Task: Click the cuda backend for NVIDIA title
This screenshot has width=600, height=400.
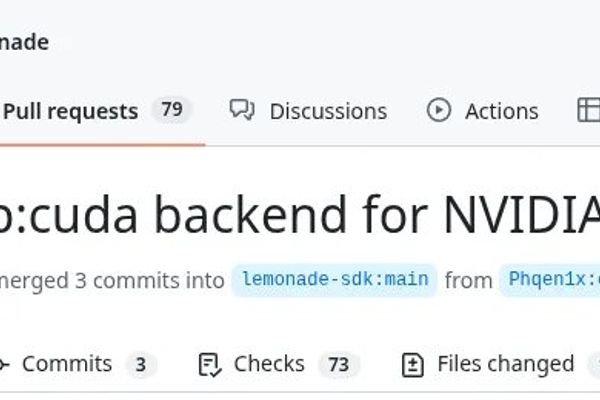Action: click(300, 214)
